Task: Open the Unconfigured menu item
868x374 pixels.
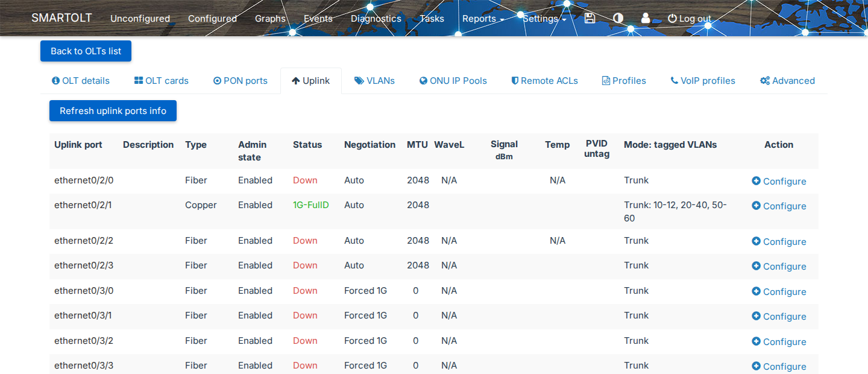Action: [140, 19]
